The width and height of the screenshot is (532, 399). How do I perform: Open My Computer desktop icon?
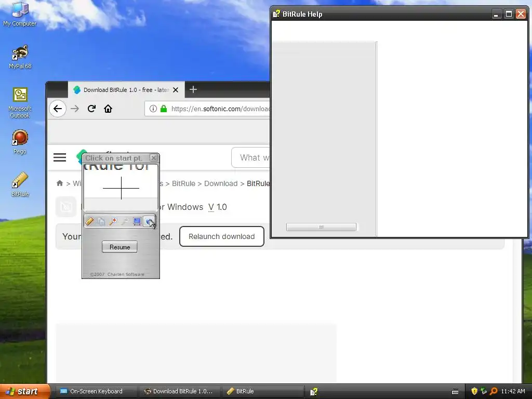coord(20,14)
